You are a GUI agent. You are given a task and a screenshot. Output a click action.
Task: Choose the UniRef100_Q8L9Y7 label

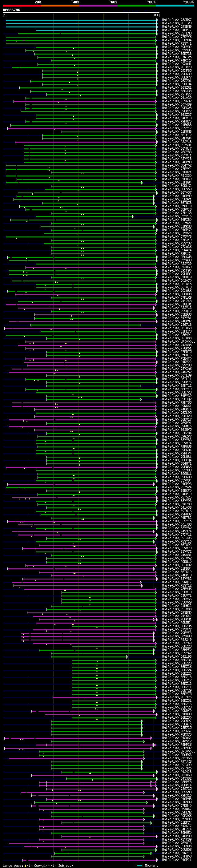[176, 78]
